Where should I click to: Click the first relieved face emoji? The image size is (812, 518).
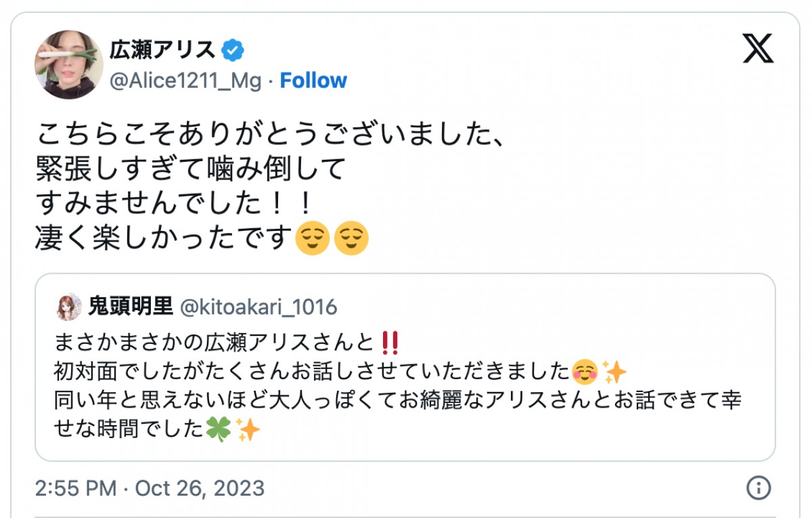pyautogui.click(x=313, y=238)
